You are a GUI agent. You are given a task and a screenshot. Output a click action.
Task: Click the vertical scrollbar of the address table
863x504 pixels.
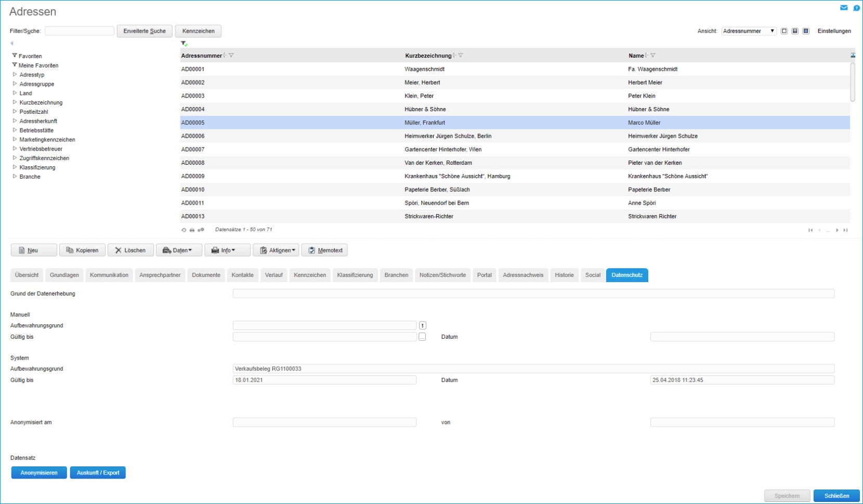[x=853, y=83]
